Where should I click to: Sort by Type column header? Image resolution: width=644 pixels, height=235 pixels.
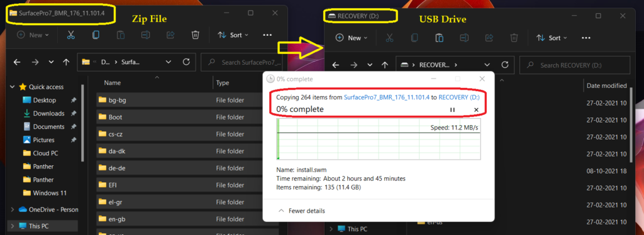tap(222, 83)
